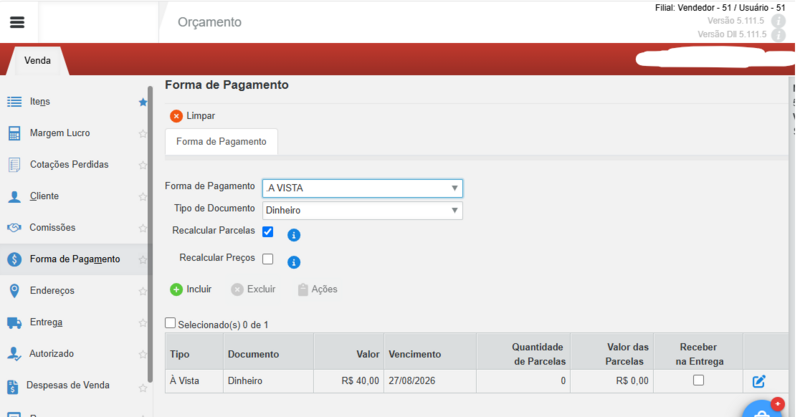Click the R$ 0,00 installment value cell
This screenshot has width=800, height=417.
tap(612, 381)
